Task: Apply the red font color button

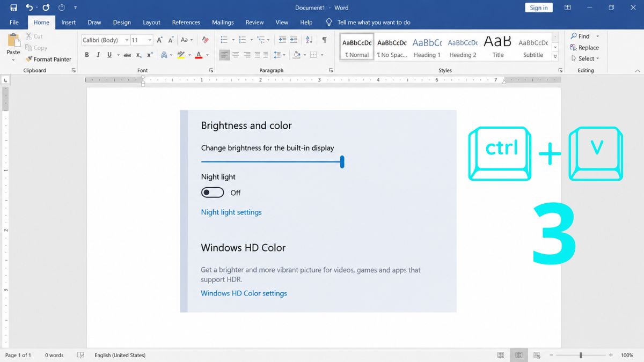Action: [x=199, y=55]
